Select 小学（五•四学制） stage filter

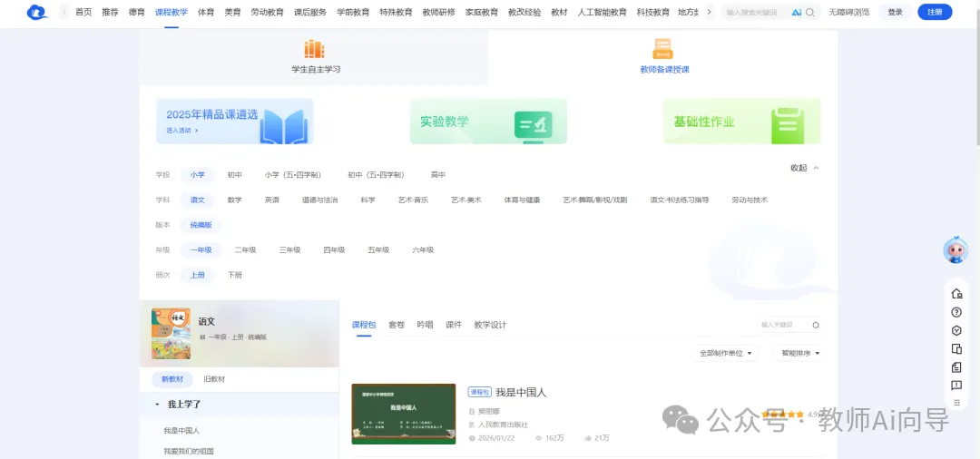(x=293, y=175)
